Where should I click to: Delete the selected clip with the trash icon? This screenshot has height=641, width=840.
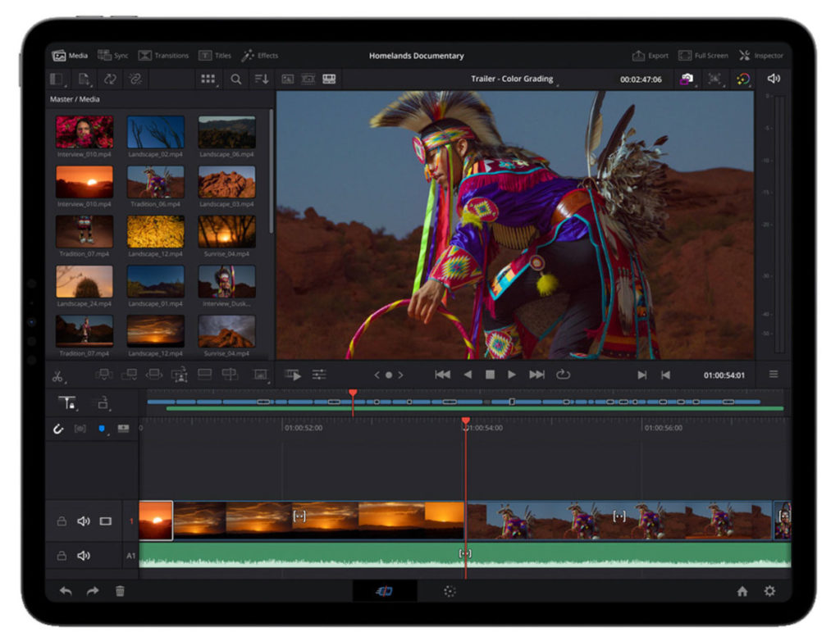120,590
